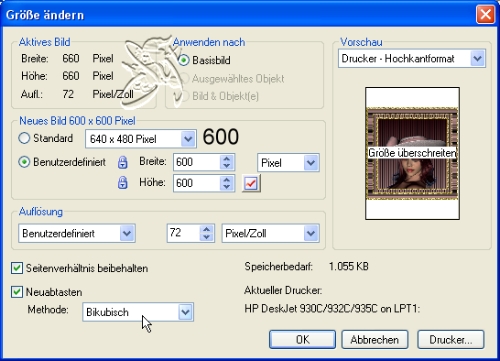The width and height of the screenshot is (500, 361).
Task: Click the HP DeskJet 930C printer text
Action: tap(332, 308)
